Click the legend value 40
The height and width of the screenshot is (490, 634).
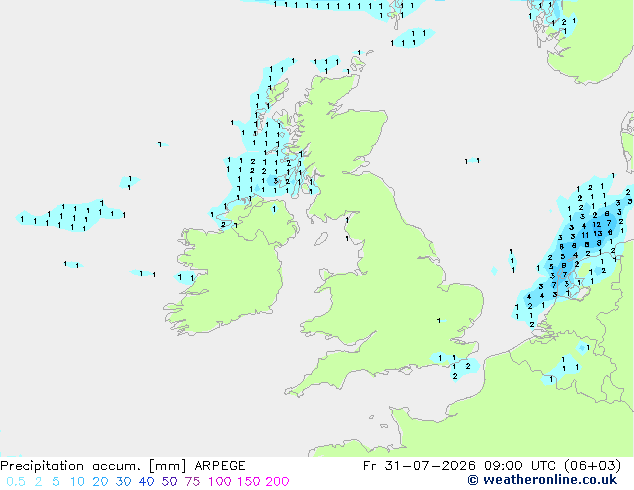pyautogui.click(x=146, y=482)
